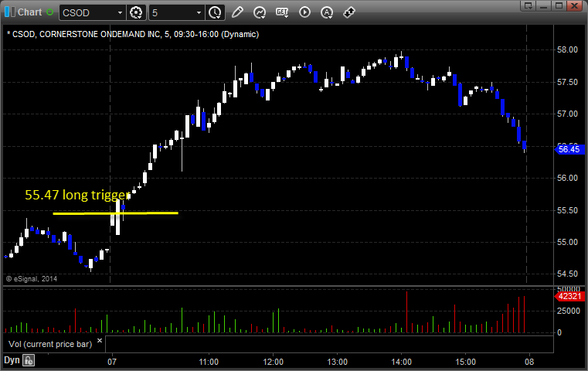588x371 pixels.
Task: Click the 57.00 price axis label
Action: [x=567, y=114]
